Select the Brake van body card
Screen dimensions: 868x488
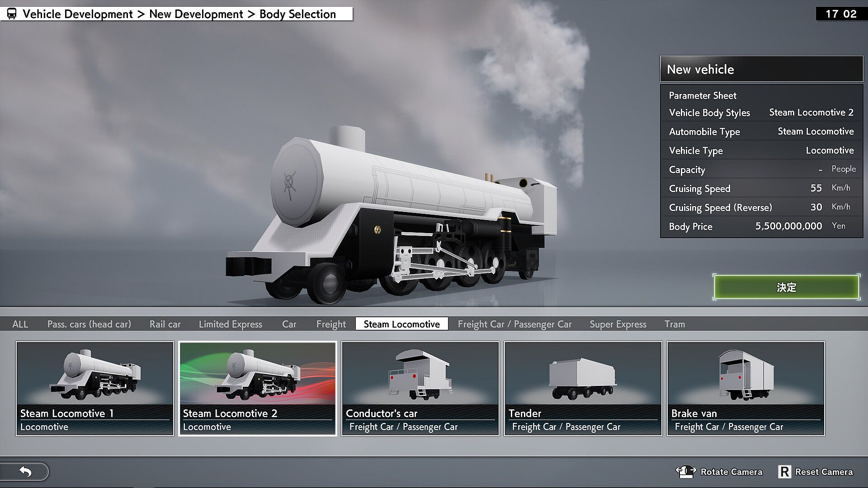point(746,388)
